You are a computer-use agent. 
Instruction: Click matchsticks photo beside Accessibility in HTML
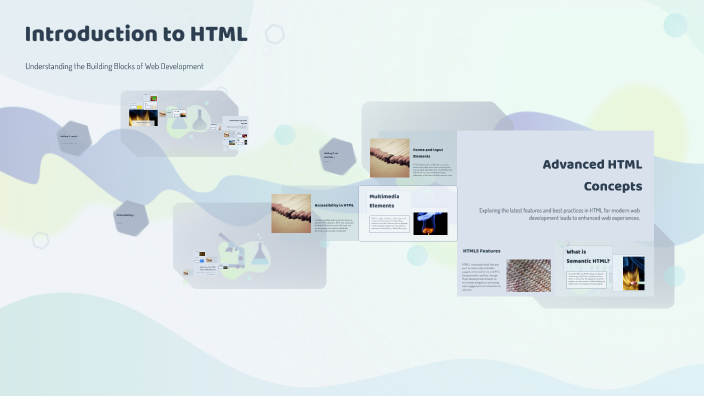pyautogui.click(x=291, y=213)
